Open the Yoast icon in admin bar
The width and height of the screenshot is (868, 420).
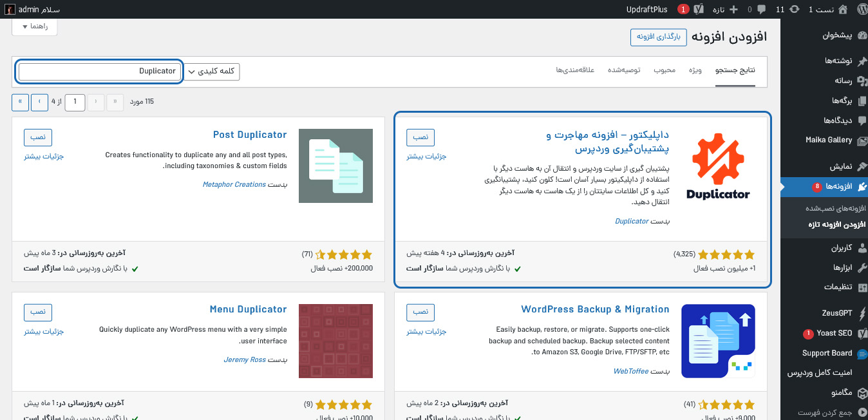coord(700,9)
